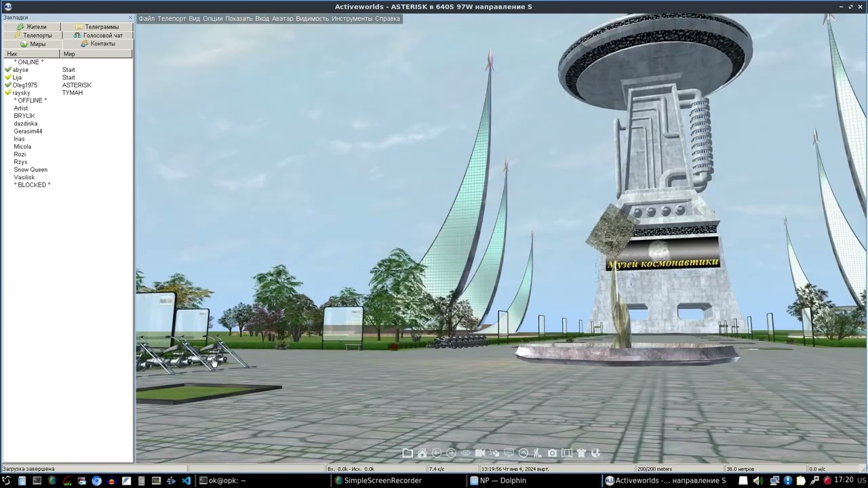Open the Видимость menu
Image resolution: width=868 pixels, height=488 pixels.
(x=312, y=18)
